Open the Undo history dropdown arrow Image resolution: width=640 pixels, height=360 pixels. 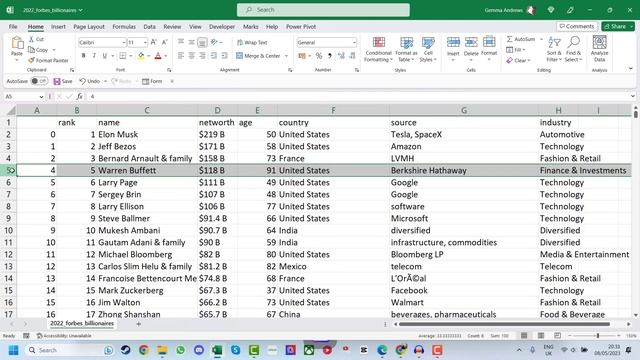105,81
